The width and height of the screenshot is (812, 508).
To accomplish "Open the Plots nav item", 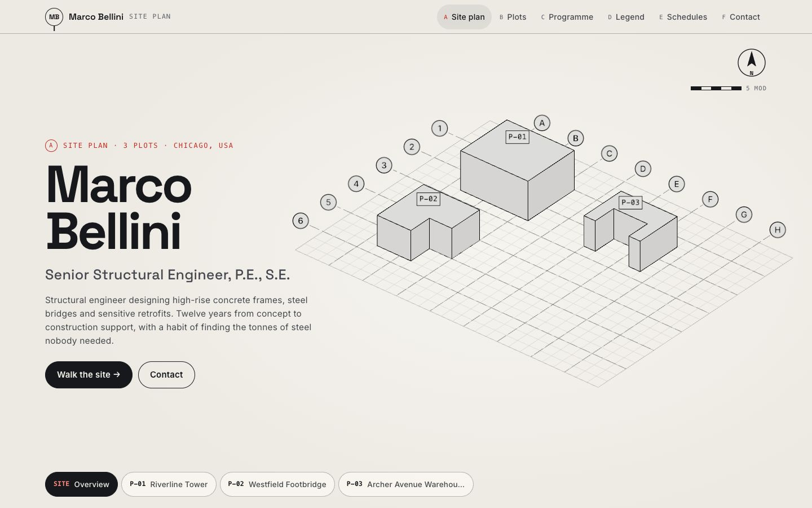I will (513, 17).
